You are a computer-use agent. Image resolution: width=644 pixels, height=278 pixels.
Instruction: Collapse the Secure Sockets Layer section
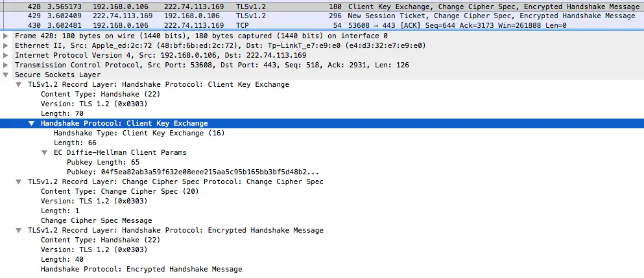5,75
